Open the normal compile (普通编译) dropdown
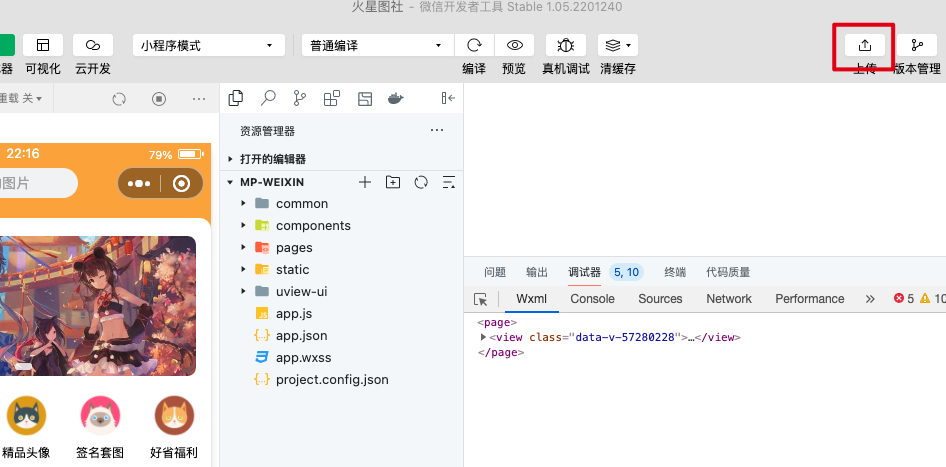This screenshot has width=946, height=467. coord(378,45)
